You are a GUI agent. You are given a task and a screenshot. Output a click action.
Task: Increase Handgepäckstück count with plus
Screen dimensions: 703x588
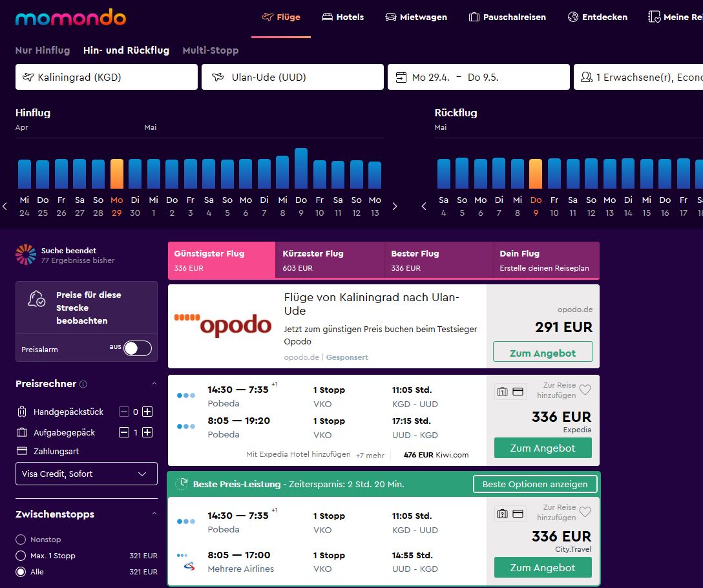click(x=147, y=412)
